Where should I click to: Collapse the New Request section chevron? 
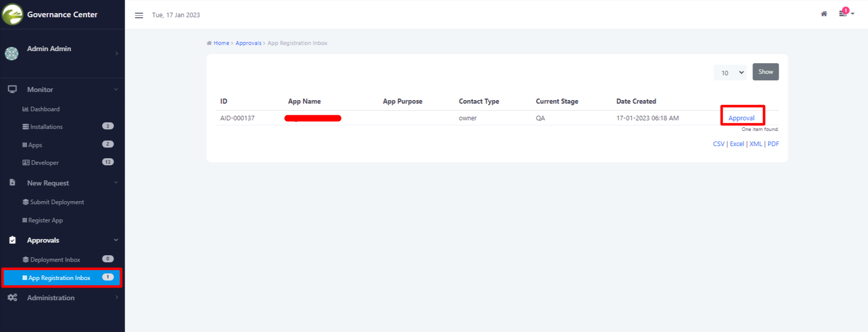tap(116, 182)
